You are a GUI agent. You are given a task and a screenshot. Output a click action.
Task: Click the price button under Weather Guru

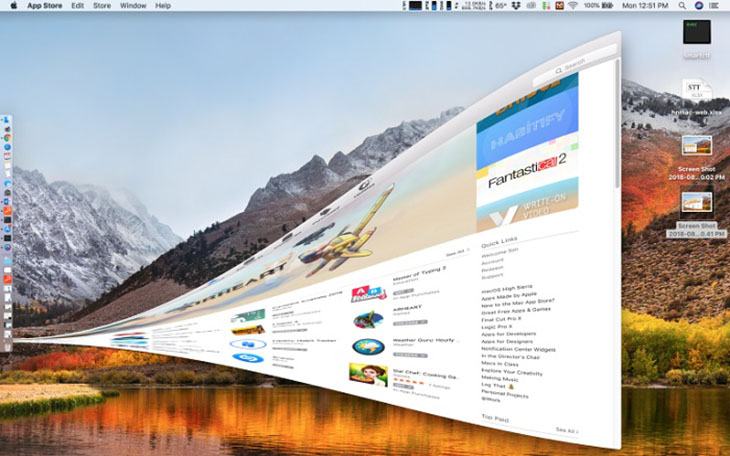410,355
